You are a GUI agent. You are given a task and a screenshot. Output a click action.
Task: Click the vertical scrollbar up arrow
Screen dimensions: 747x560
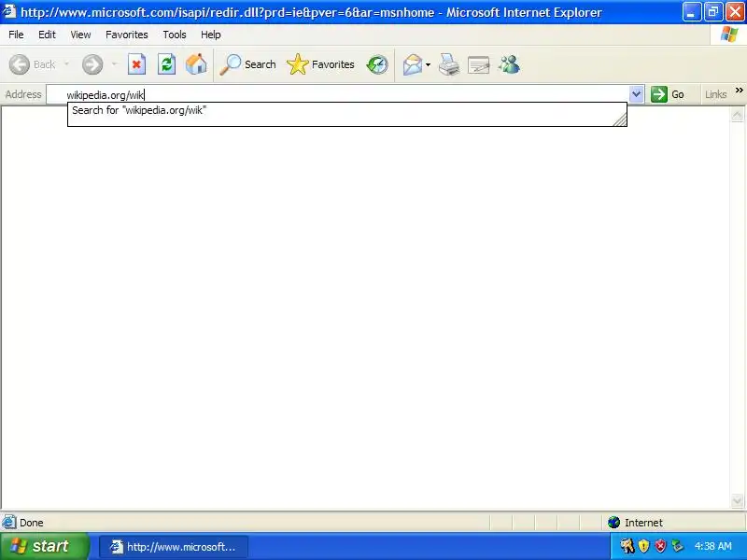[737, 115]
